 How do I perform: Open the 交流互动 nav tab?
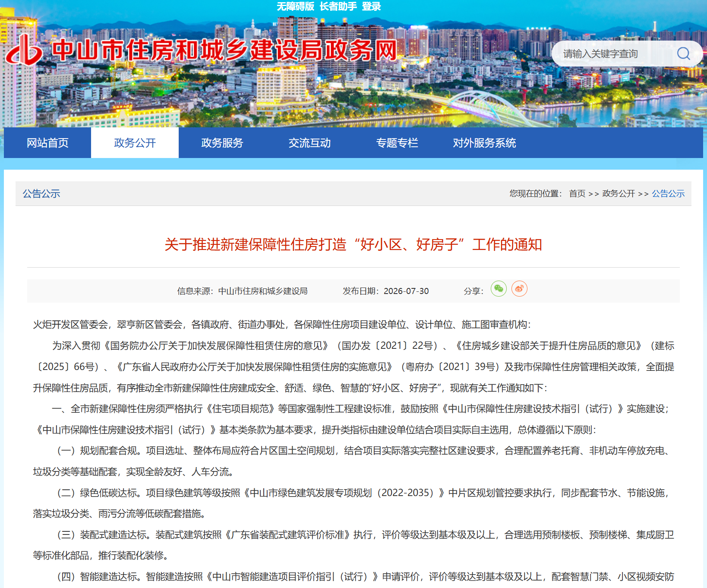[309, 143]
